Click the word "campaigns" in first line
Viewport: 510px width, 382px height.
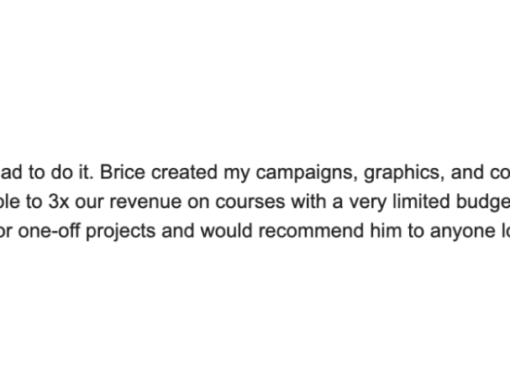pos(307,174)
